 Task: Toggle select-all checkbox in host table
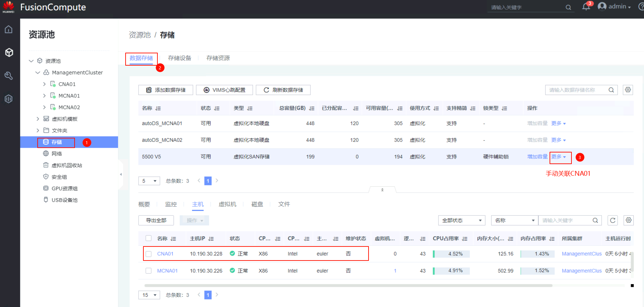149,238
